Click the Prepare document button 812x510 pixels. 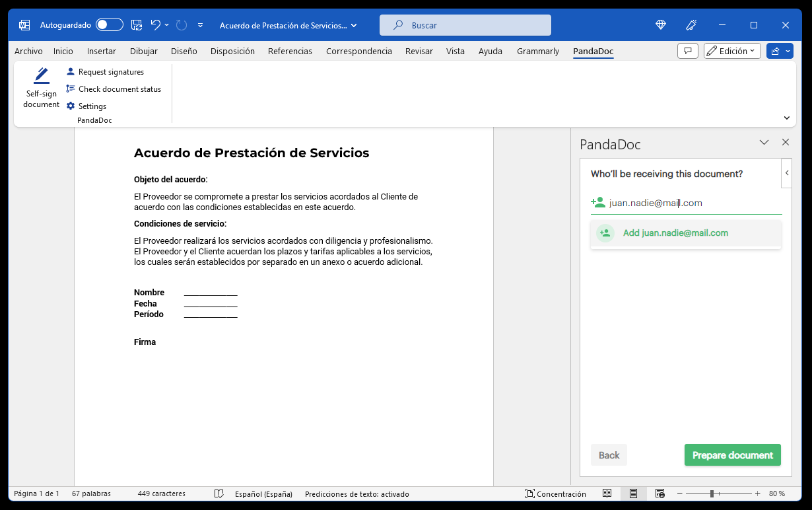coord(733,455)
